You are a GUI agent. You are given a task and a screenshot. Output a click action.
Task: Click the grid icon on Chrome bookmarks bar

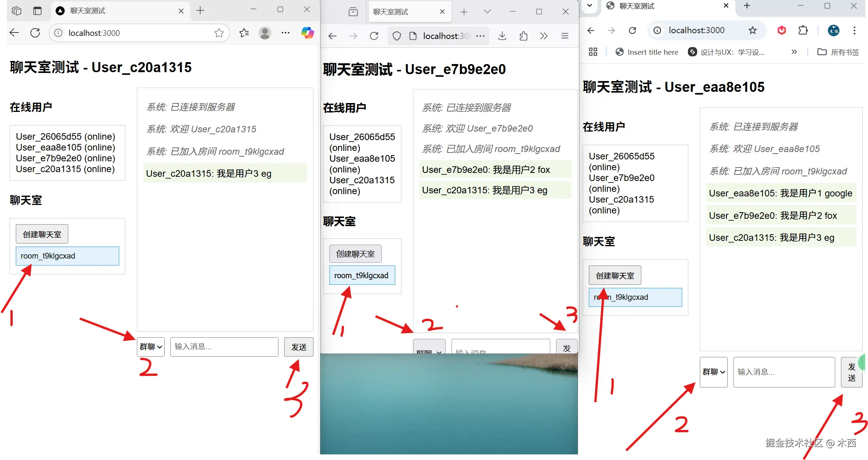tap(593, 51)
